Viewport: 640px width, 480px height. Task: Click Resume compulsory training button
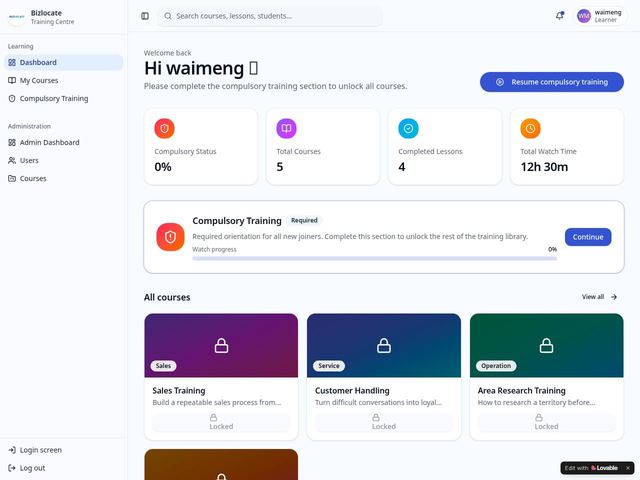tap(552, 82)
